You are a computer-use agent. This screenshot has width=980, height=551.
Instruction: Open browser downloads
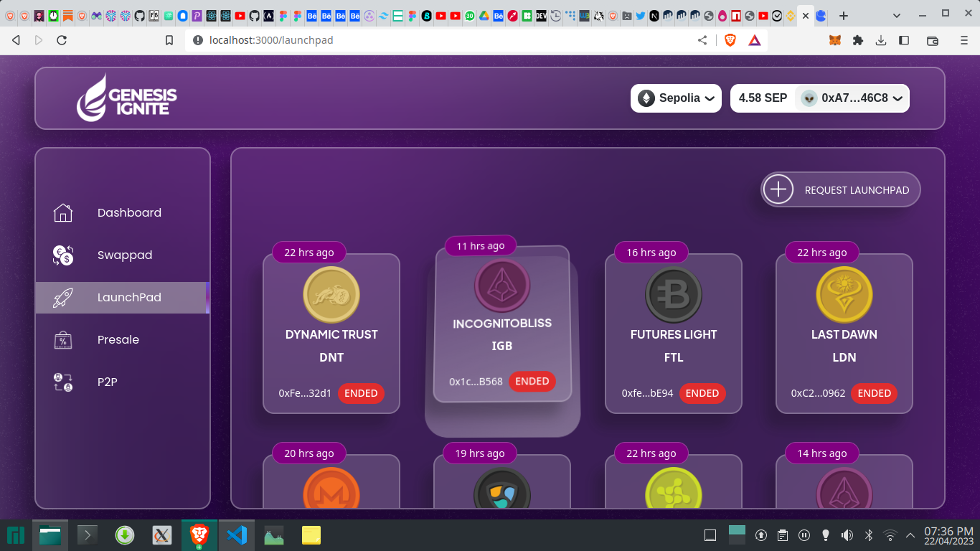click(881, 40)
